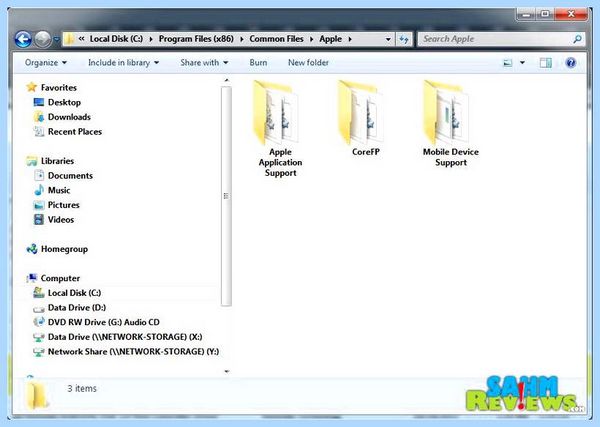
Task: Select Downloads under Favorites
Action: click(69, 117)
